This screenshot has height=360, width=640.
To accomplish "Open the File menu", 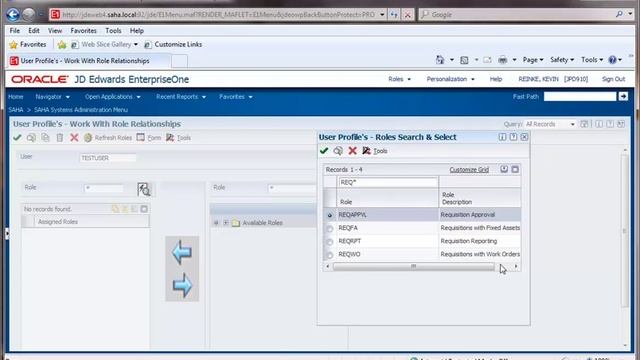I will 15,31.
